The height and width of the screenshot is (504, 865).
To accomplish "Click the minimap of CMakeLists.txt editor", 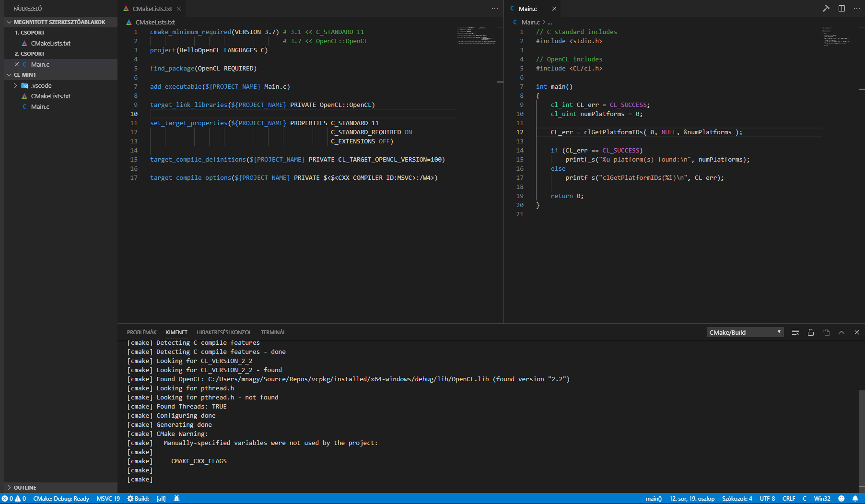I will point(476,36).
